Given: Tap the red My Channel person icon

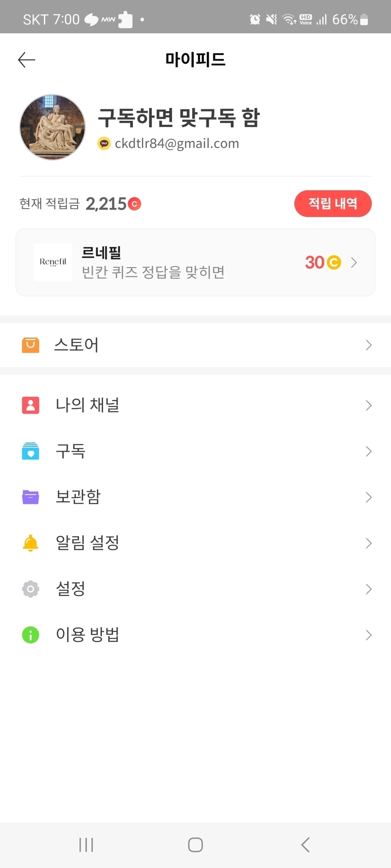Looking at the screenshot, I should [31, 405].
